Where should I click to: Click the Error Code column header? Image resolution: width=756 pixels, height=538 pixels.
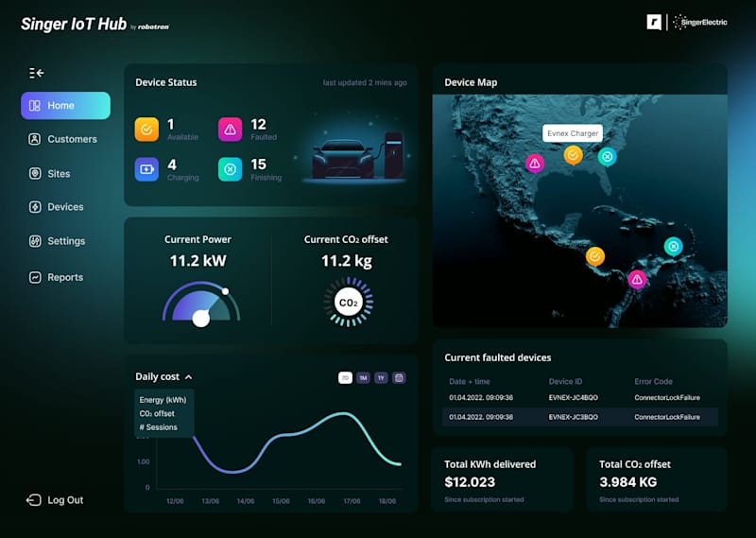click(x=653, y=381)
